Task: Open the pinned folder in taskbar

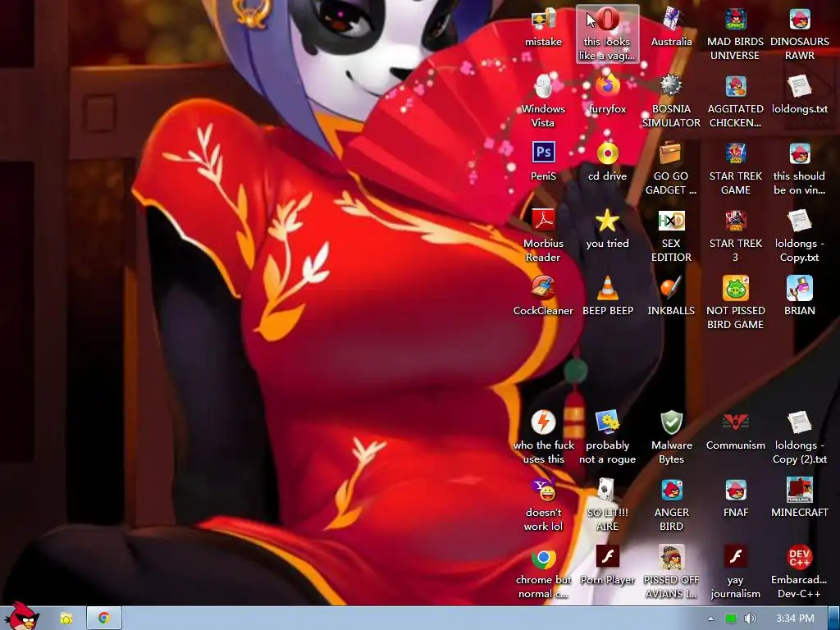Action: coord(66,619)
